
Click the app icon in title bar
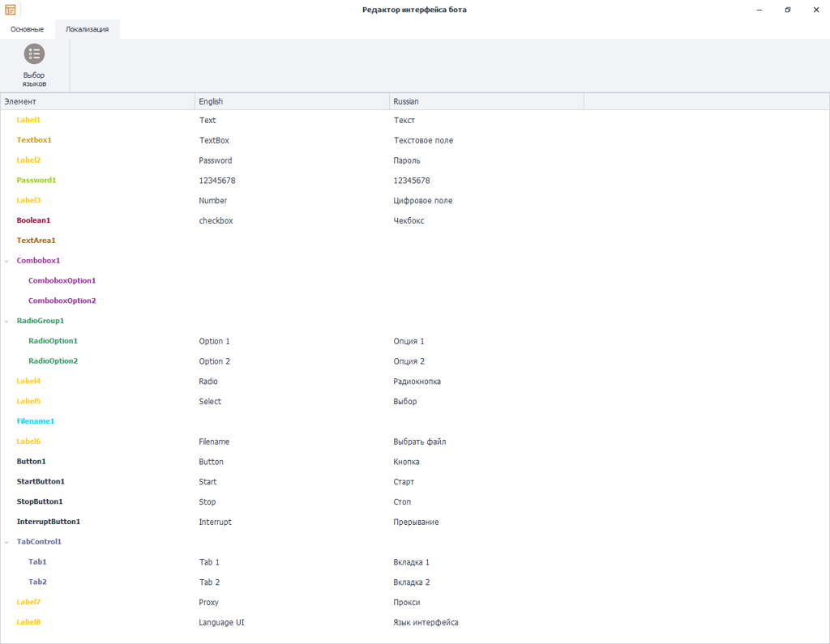(10, 10)
